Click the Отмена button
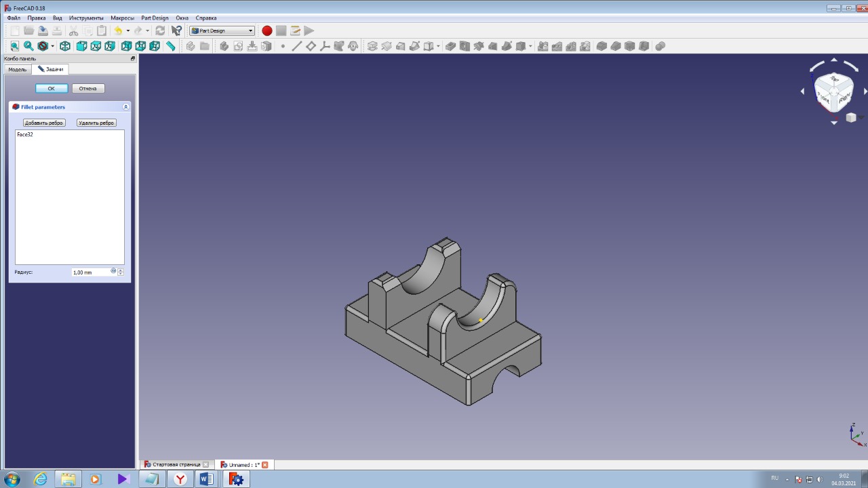868x488 pixels. click(88, 88)
